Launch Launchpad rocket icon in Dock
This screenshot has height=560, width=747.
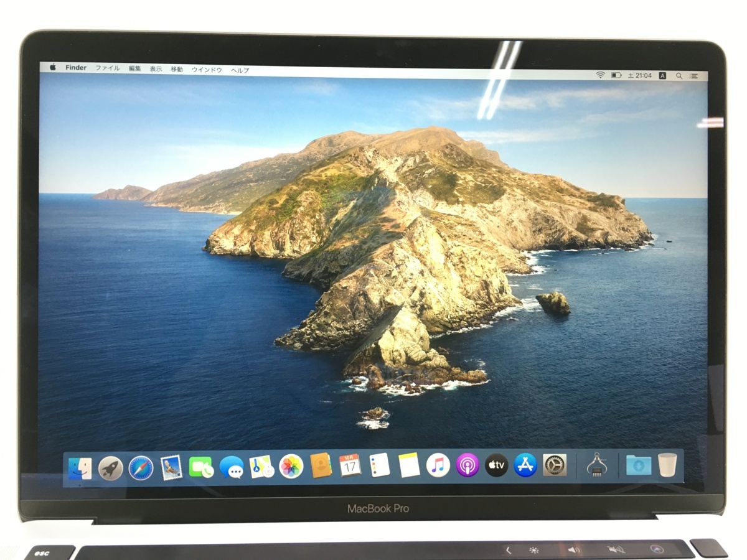click(x=111, y=468)
